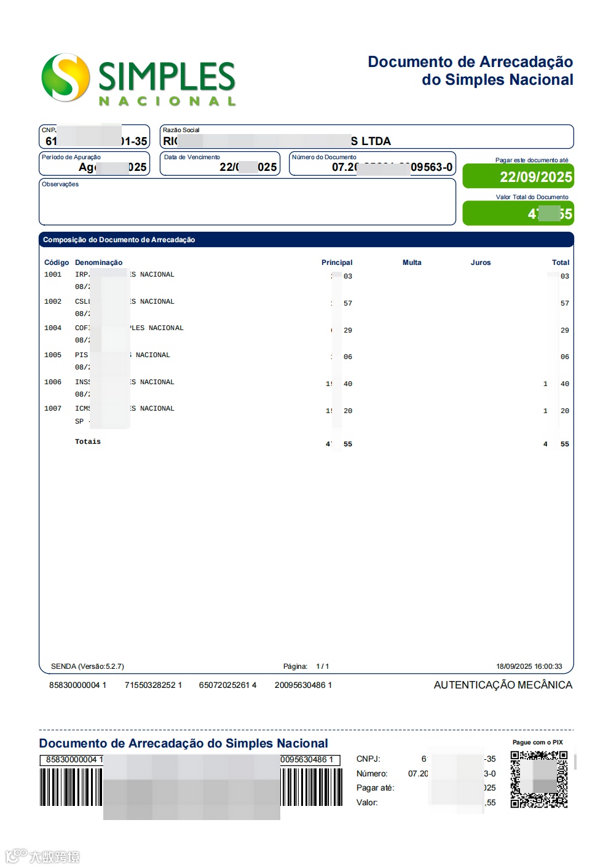611x868 pixels.
Task: Select row code 1006
Action: [x=53, y=382]
